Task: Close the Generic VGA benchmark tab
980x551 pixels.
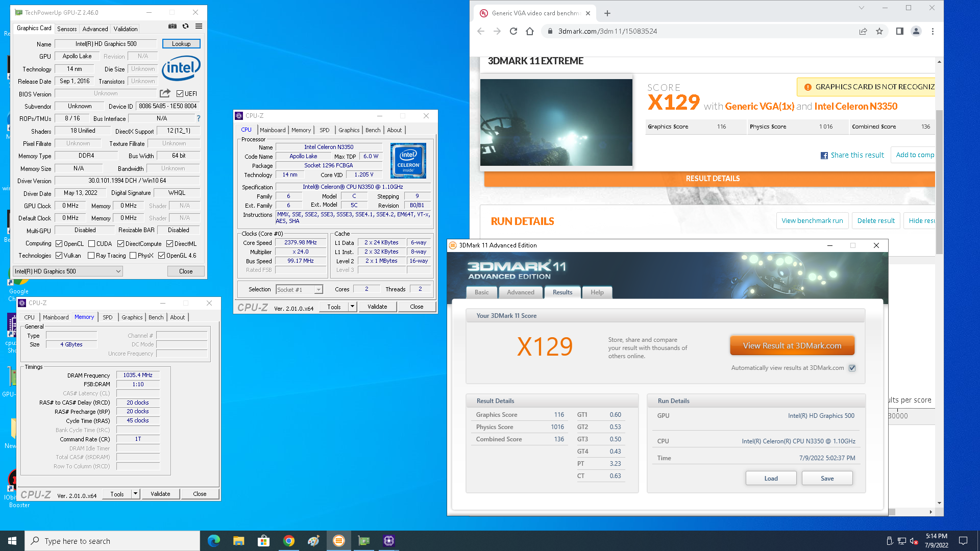Action: coord(588,13)
